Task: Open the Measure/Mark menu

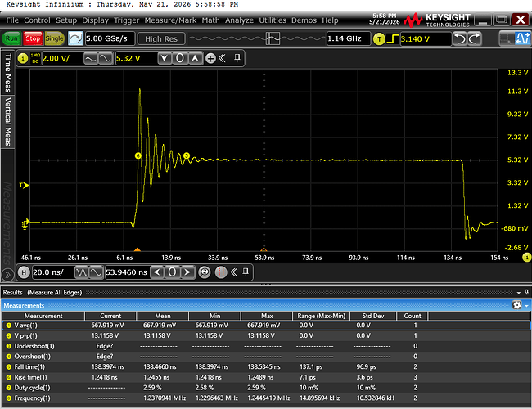Action: pyautogui.click(x=170, y=20)
